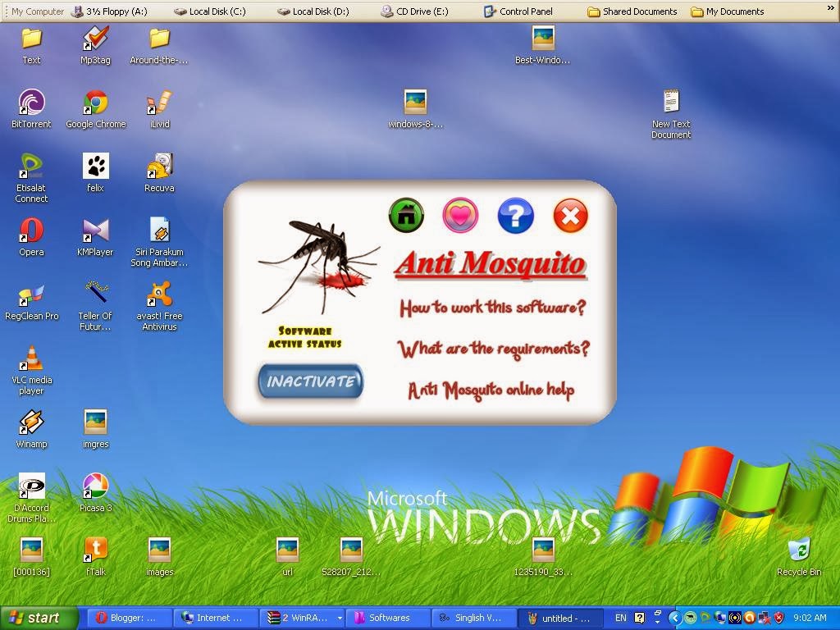Select the iLivid desktop shortcut
Viewport: 840px width, 630px height.
click(159, 109)
